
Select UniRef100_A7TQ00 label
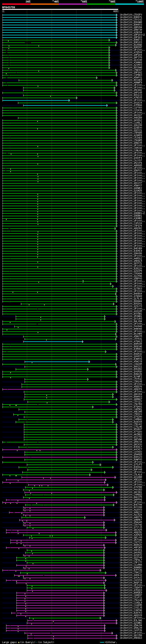tap(131, 432)
